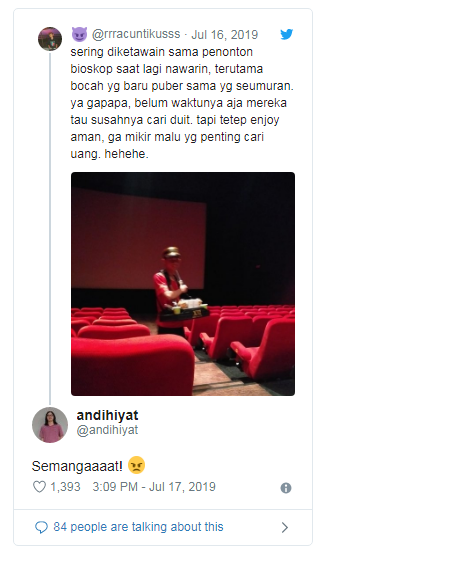Viewport: 466px width, 561px height.
Task: Click the vertical thread line connecting tweets
Action: pyautogui.click(x=50, y=229)
